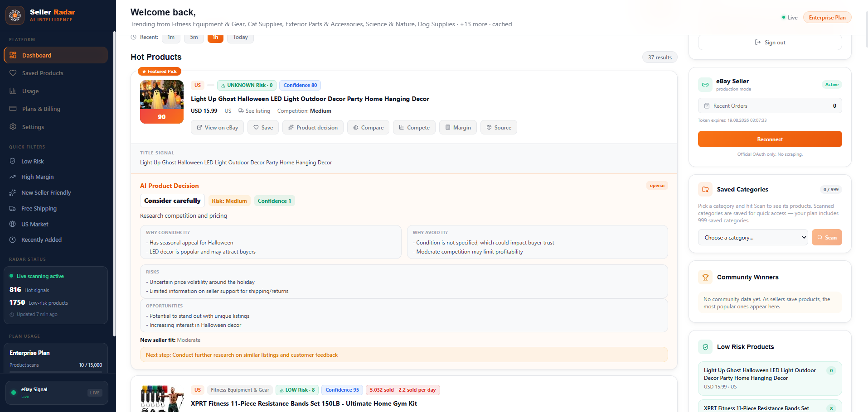Click the 37 results badge
The image size is (868, 412).
point(659,57)
